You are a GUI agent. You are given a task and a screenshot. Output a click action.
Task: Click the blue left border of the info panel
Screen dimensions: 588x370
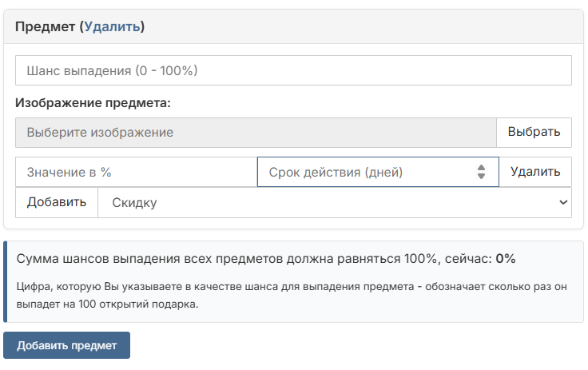(6, 281)
